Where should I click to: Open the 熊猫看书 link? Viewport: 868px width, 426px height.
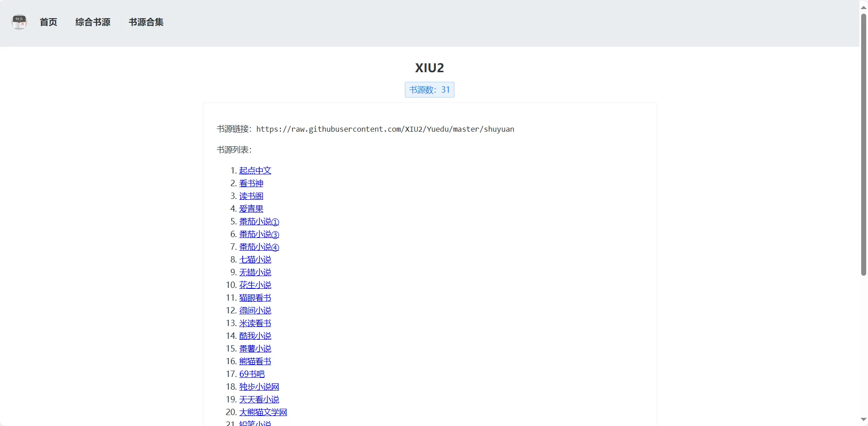coord(255,361)
